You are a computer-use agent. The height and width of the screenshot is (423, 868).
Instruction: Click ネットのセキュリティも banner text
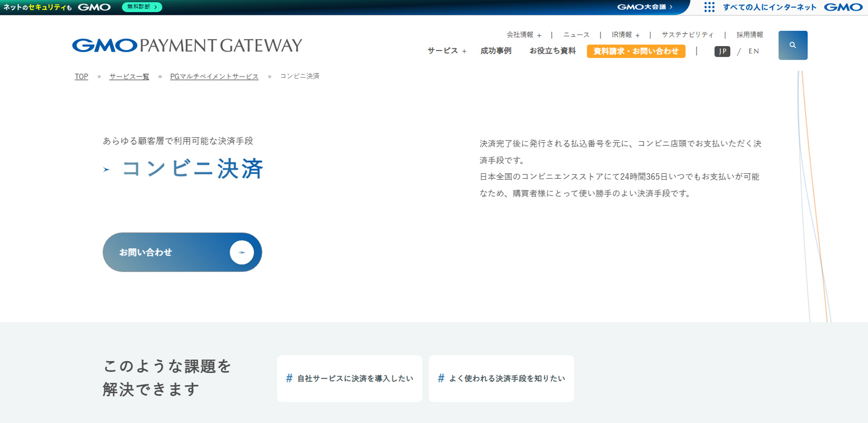tap(37, 7)
